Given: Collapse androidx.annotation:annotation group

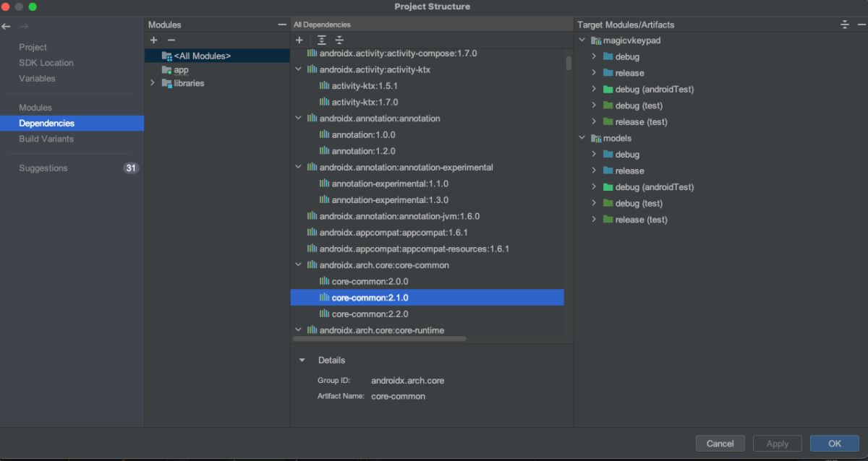Looking at the screenshot, I should pos(299,119).
